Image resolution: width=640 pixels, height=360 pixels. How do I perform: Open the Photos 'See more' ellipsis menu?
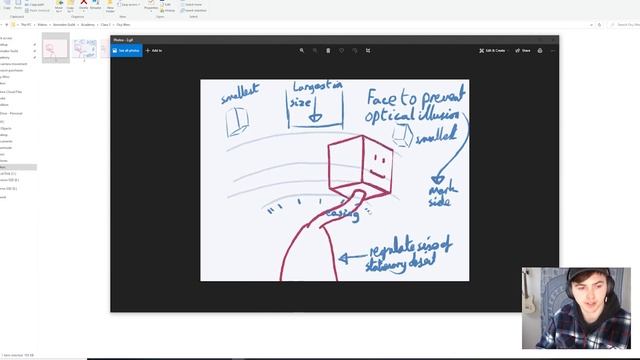[x=553, y=51]
